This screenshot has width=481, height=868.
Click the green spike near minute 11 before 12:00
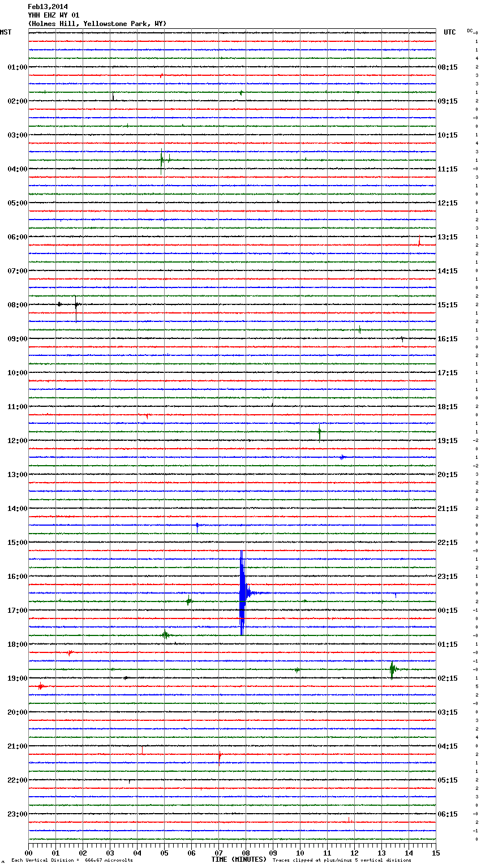coord(320,433)
